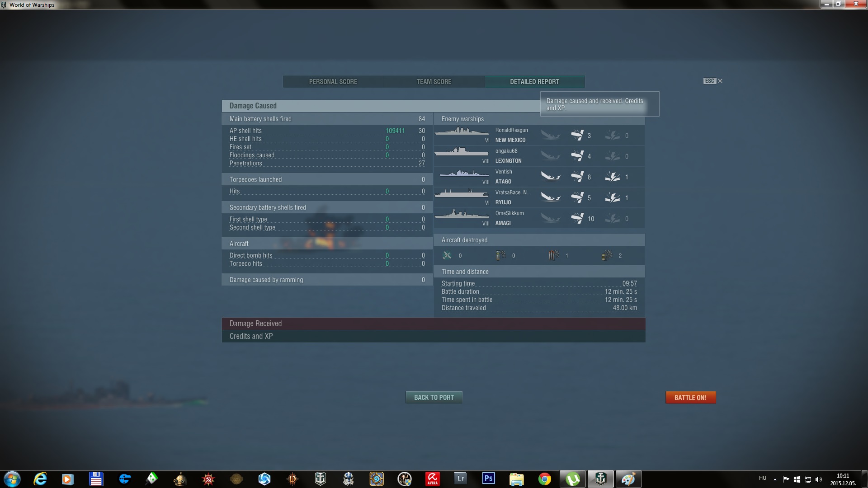The width and height of the screenshot is (868, 488).
Task: Click the shell hits icon for Amagi
Action: point(577,218)
